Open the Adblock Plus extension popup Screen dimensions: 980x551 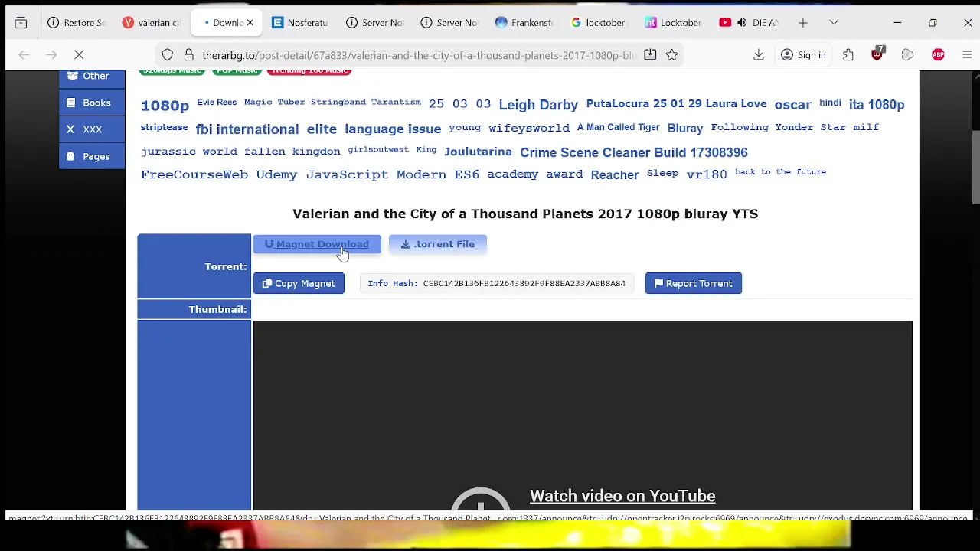click(938, 55)
